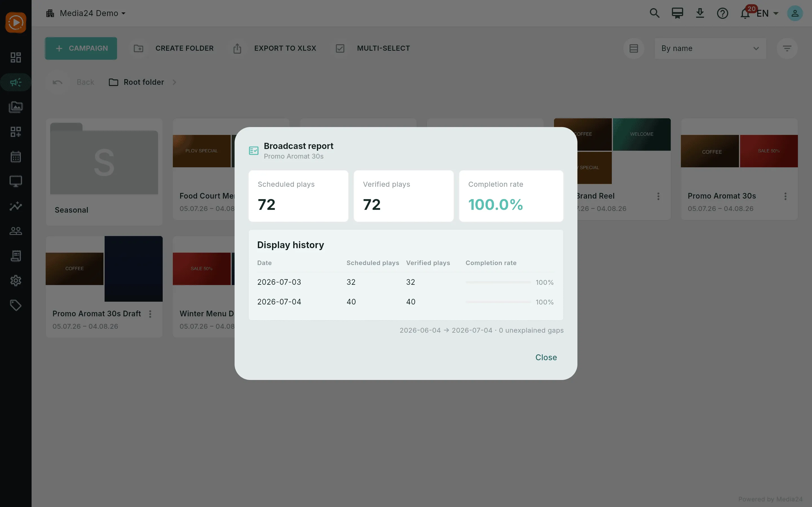Viewport: 812px width, 507px height.
Task: Open the help question mark icon
Action: 722,14
